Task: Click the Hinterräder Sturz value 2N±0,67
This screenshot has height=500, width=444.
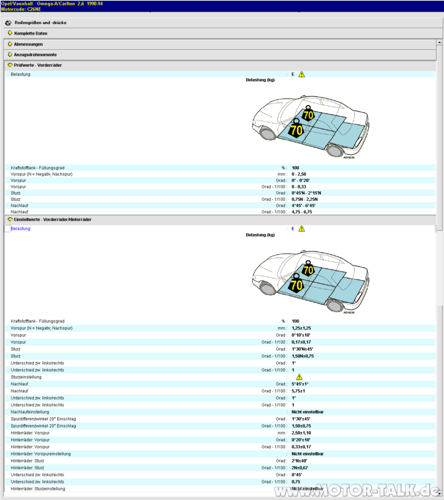Action: click(x=300, y=468)
